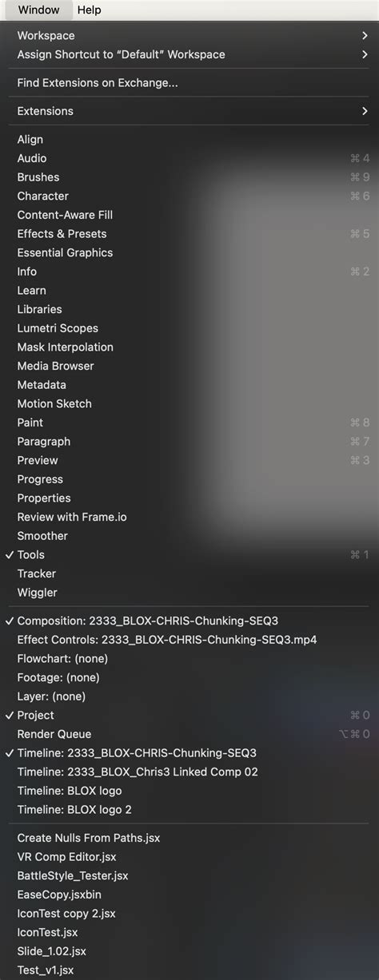Viewport: 379px width, 980px height.
Task: Select Timeline: BLOX logo 2
Action: tap(189, 809)
